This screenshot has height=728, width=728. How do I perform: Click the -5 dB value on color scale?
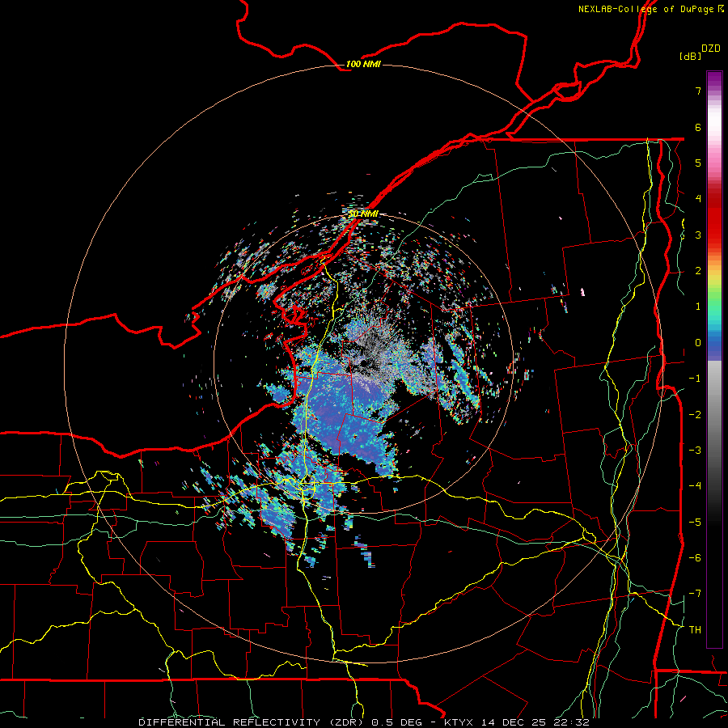695,523
